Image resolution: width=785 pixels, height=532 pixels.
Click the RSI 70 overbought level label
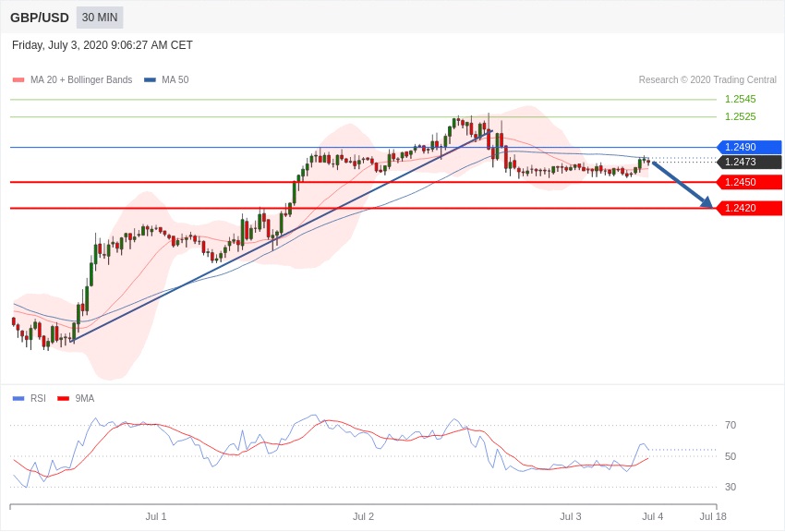(731, 425)
